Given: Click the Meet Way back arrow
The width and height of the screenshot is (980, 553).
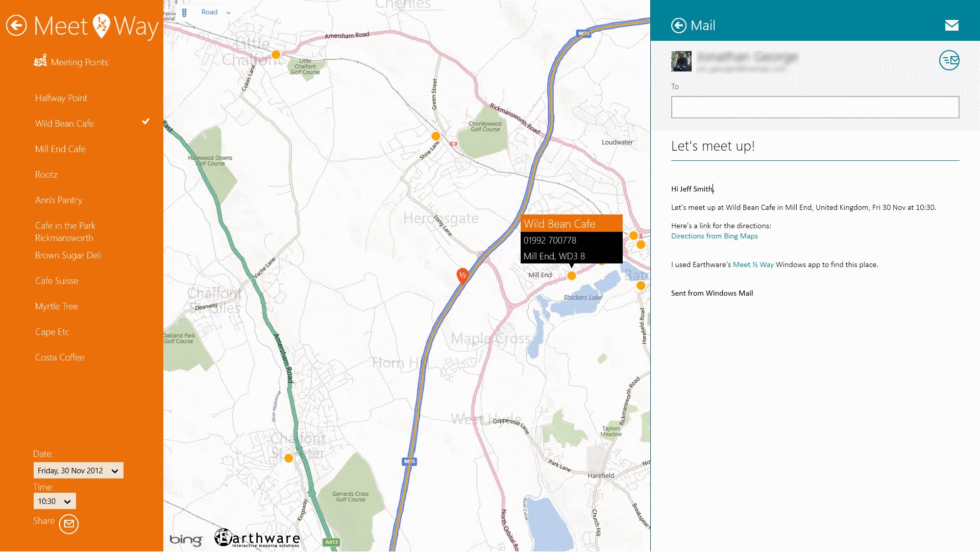Looking at the screenshot, I should [x=16, y=26].
